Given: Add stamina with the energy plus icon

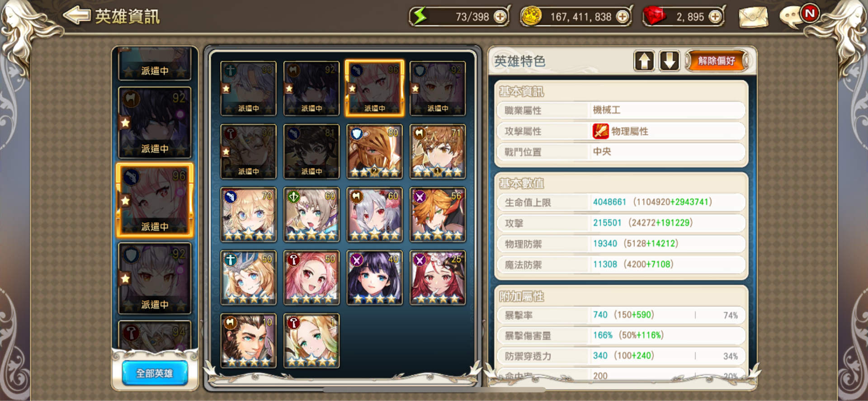Looking at the screenshot, I should pos(500,17).
